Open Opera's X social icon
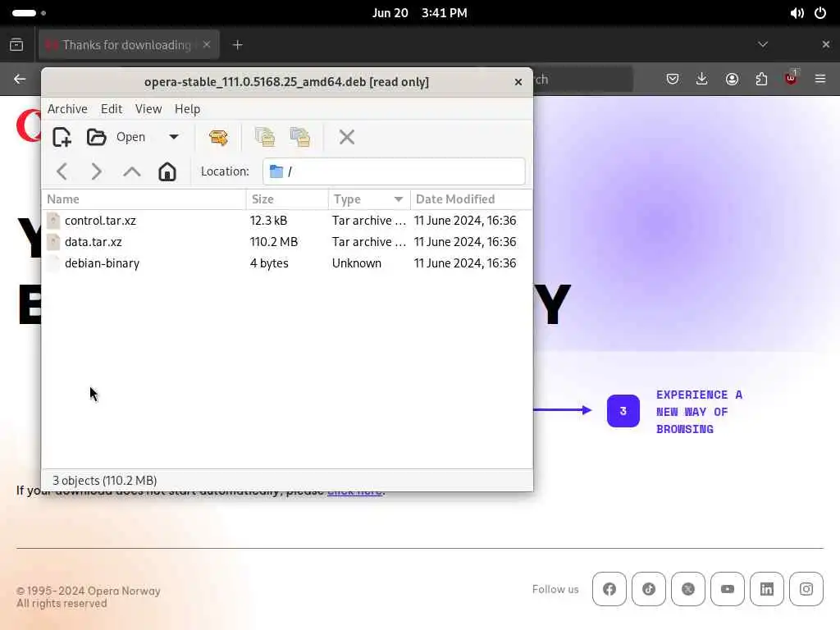The width and height of the screenshot is (840, 630). click(x=688, y=589)
